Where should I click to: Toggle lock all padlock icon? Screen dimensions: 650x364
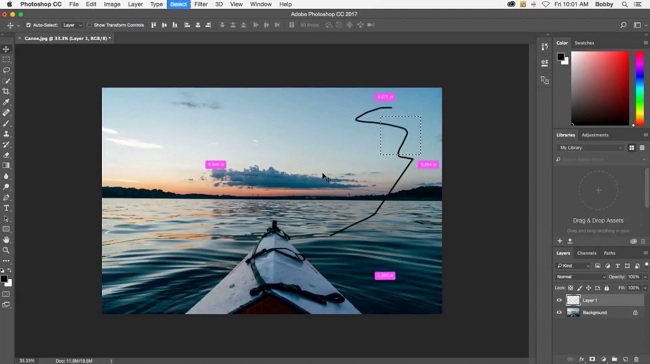tap(606, 288)
